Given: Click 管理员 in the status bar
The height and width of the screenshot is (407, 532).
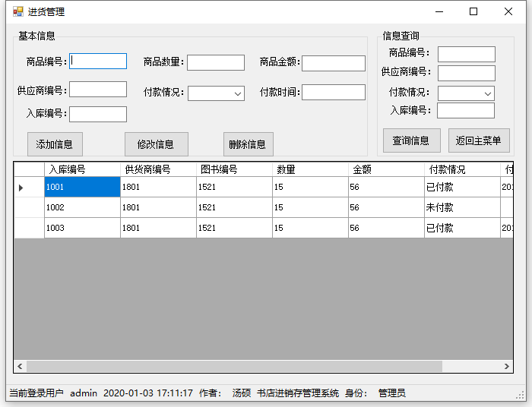Looking at the screenshot, I should (392, 393).
